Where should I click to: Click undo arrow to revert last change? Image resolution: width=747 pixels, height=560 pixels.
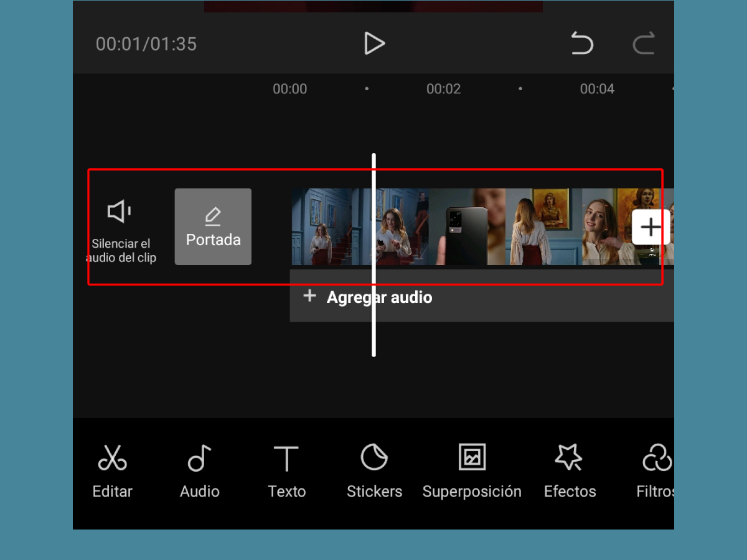[583, 44]
